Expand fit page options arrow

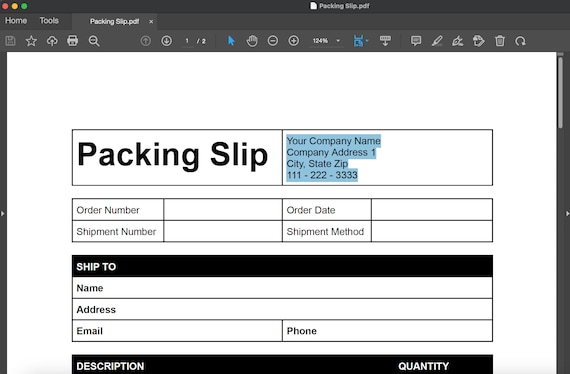click(x=367, y=41)
